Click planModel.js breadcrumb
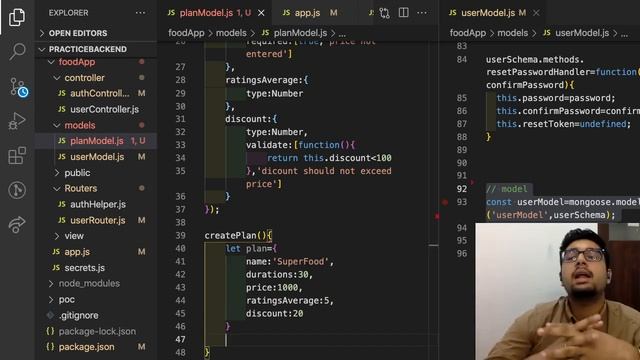Image resolution: width=640 pixels, height=360 pixels. pyautogui.click(x=300, y=33)
